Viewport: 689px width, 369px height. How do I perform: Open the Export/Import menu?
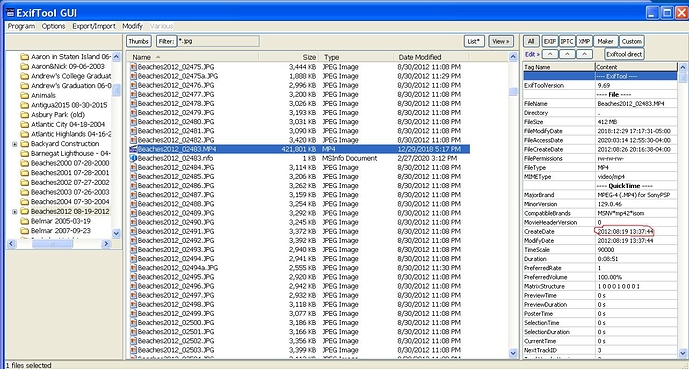pyautogui.click(x=94, y=26)
